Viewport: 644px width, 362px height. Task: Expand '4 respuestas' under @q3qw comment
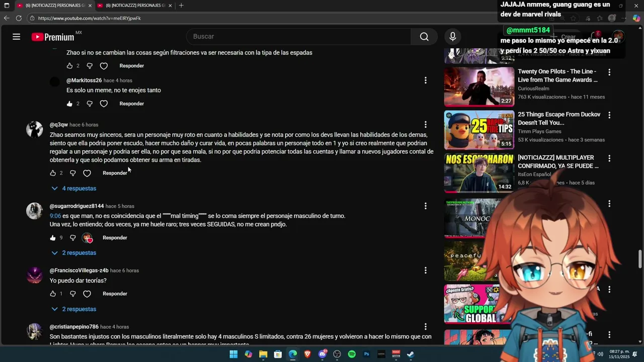coord(74,189)
